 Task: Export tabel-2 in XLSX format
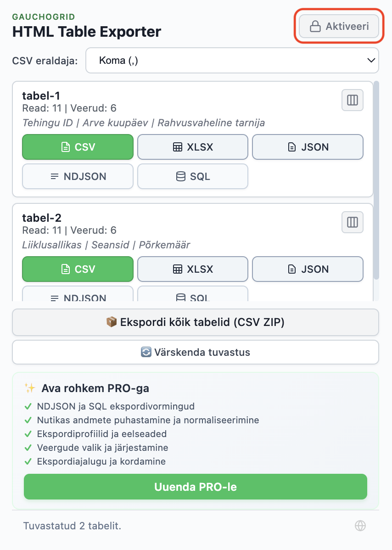192,269
